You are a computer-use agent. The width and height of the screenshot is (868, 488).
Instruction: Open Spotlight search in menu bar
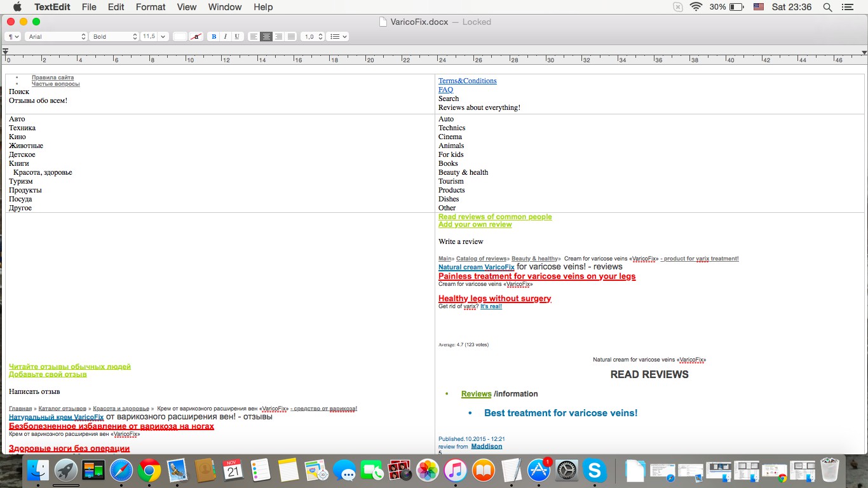827,7
